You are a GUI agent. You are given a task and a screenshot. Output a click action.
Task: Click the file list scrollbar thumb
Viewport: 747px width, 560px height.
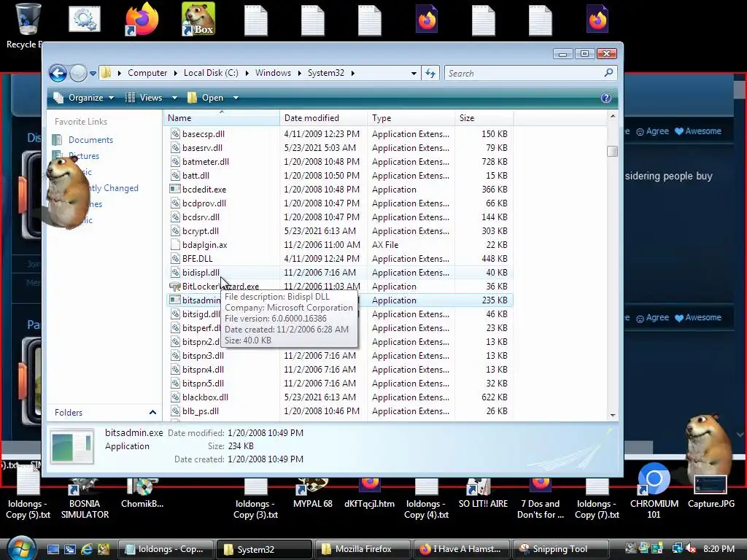point(613,152)
